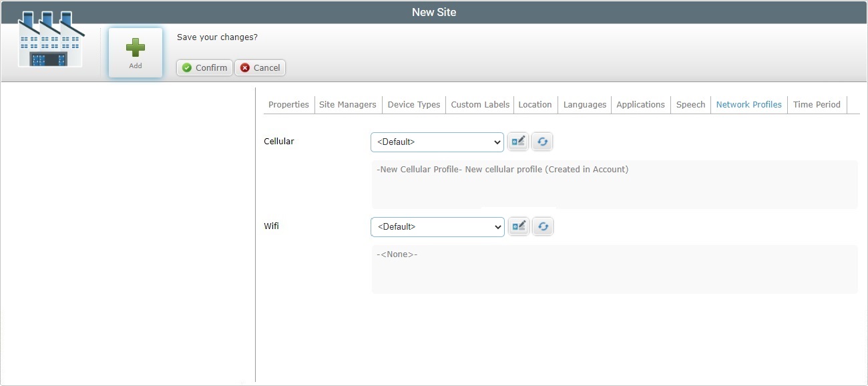Switch to the Properties tab
868x386 pixels.
tap(288, 104)
